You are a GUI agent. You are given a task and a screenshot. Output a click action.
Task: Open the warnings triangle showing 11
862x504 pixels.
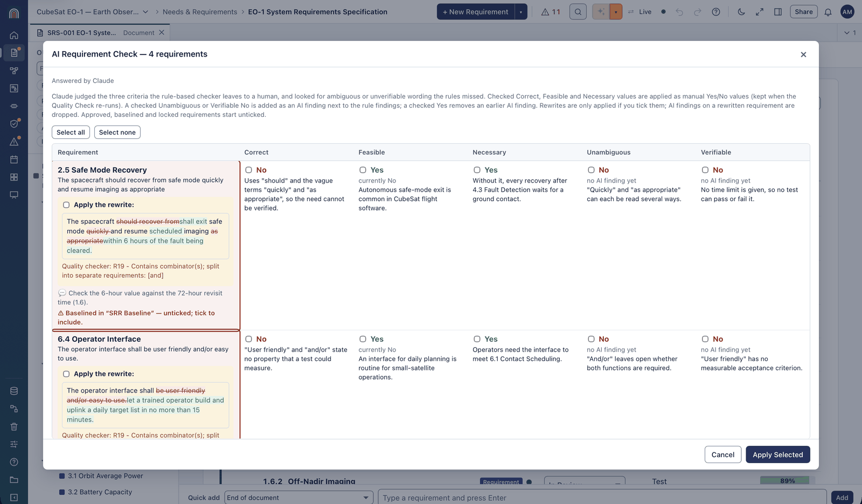point(551,12)
